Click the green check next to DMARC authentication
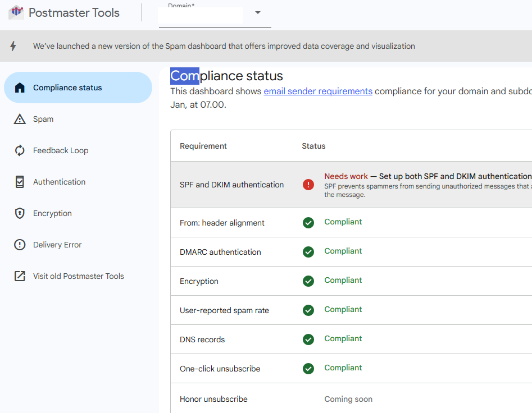The height and width of the screenshot is (413, 532). 308,252
